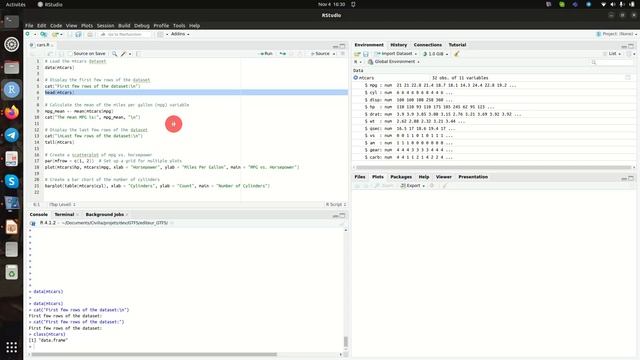
Task: Open the Export dropdown in Plots pane
Action: [413, 186]
